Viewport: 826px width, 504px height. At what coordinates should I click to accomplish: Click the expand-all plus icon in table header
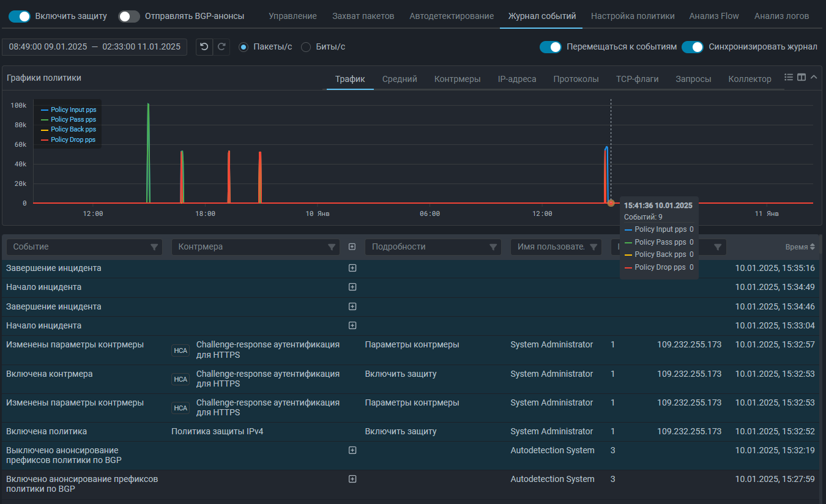coord(352,247)
